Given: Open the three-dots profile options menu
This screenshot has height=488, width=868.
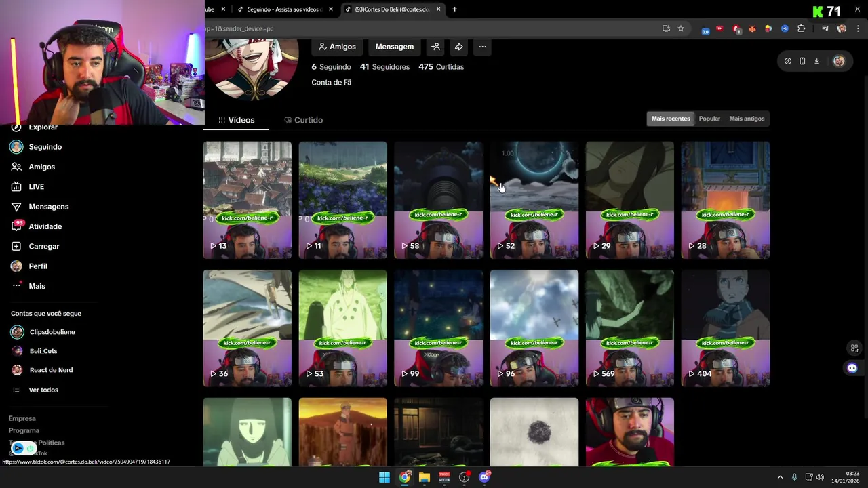Looking at the screenshot, I should [x=482, y=47].
